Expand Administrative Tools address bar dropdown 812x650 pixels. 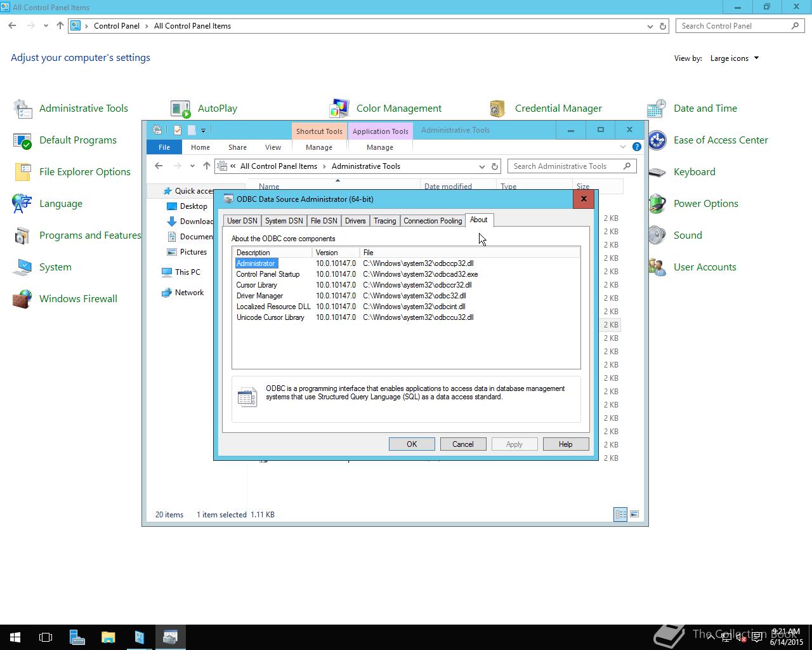[x=481, y=166]
